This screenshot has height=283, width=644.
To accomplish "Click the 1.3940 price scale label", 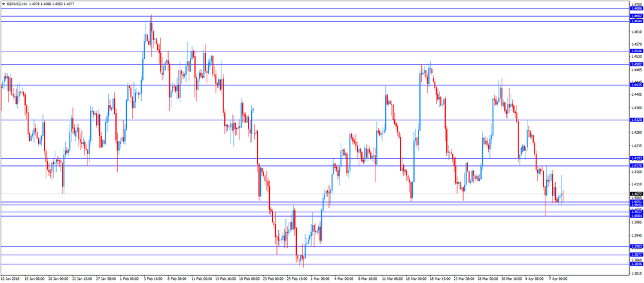I will point(636,235).
